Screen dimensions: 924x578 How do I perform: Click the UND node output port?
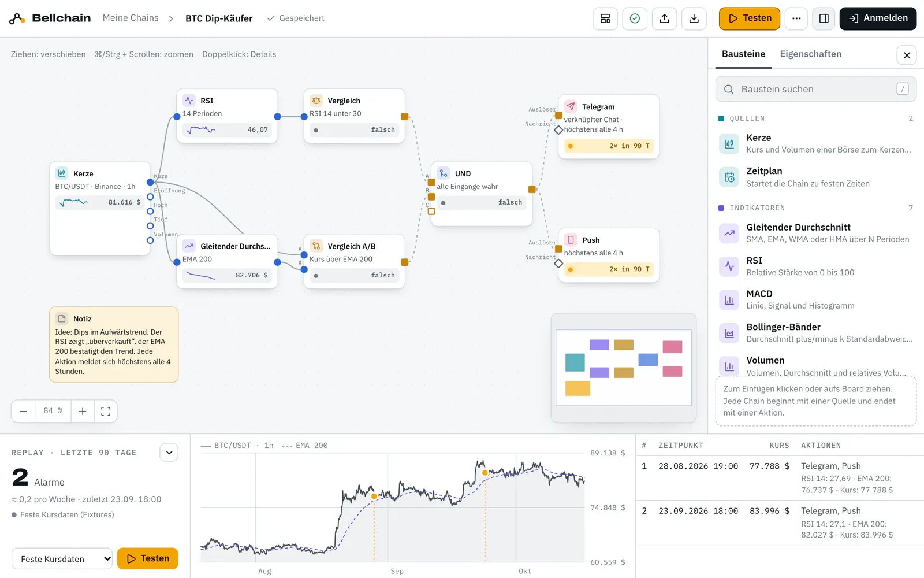coord(532,190)
